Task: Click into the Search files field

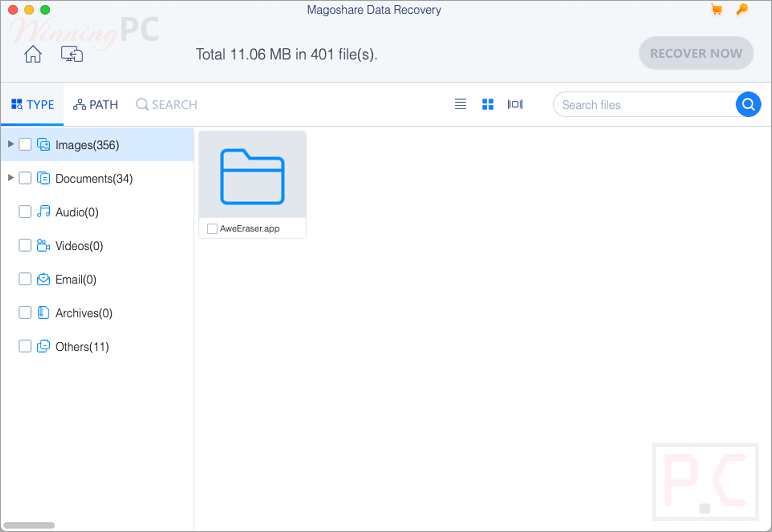Action: click(x=644, y=104)
